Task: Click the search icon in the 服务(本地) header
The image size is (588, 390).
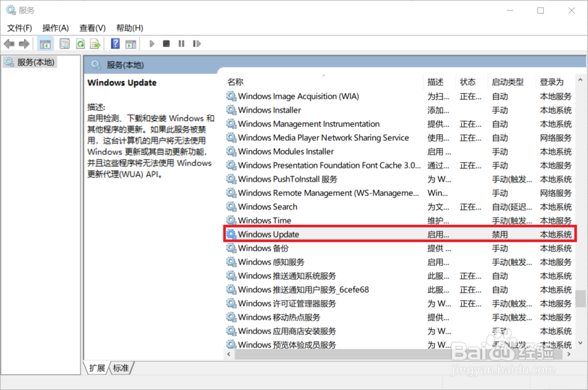Action: 96,65
